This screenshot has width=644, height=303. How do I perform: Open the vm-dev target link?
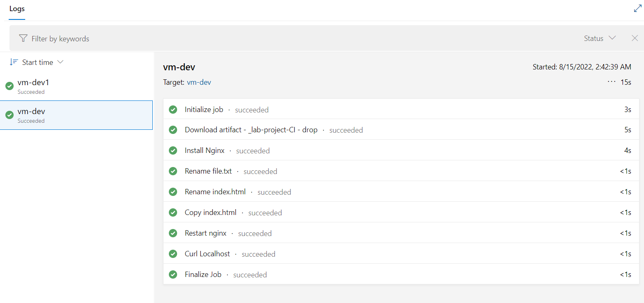[199, 82]
